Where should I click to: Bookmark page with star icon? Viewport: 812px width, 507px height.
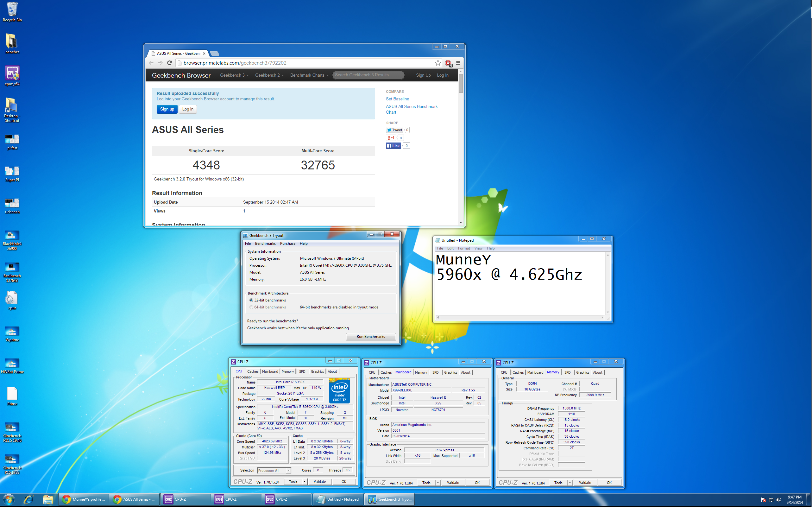438,63
